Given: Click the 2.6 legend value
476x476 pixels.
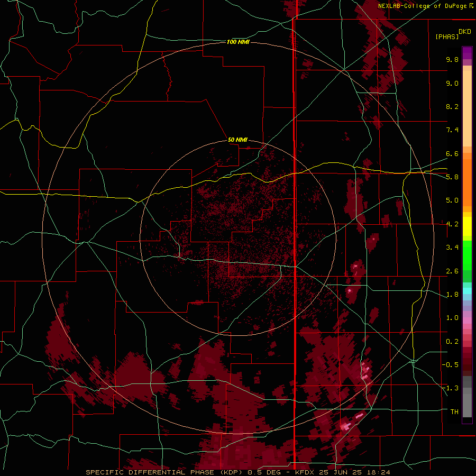Looking at the screenshot, I should (452, 271).
